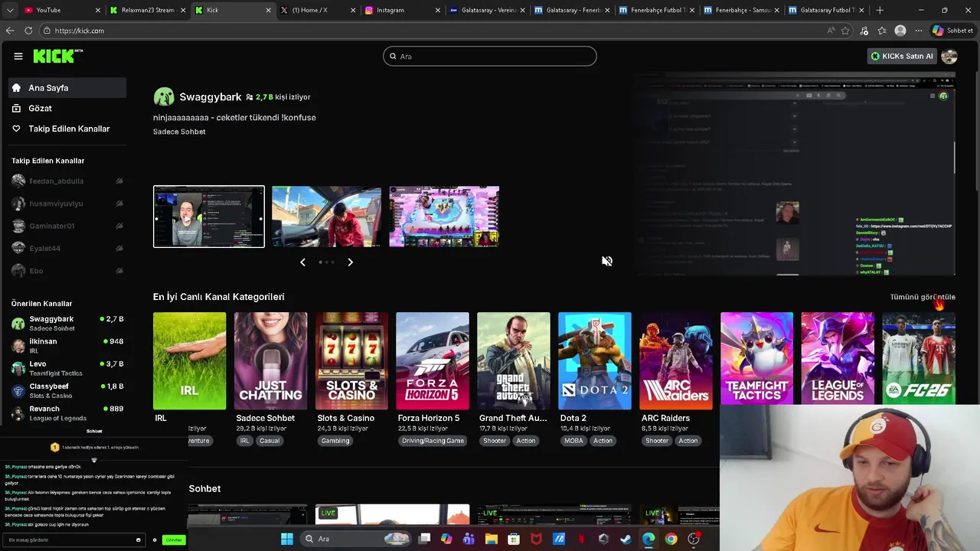This screenshot has height=551, width=980.
Task: Select the second featured stream thumbnail with car
Action: 326,217
